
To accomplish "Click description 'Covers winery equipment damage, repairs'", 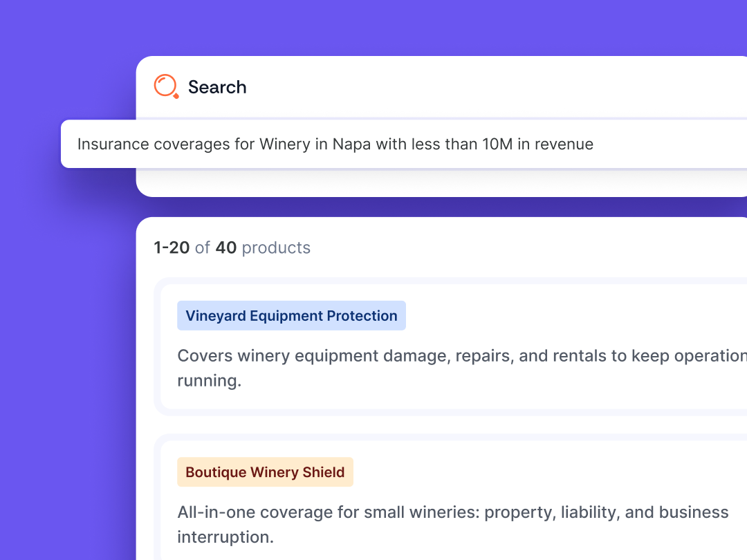I will point(462,368).
